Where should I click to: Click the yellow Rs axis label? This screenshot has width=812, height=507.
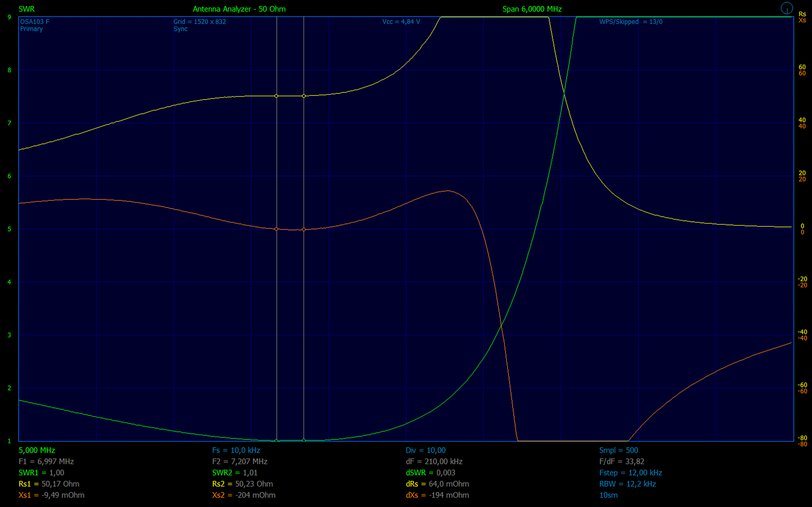(802, 14)
